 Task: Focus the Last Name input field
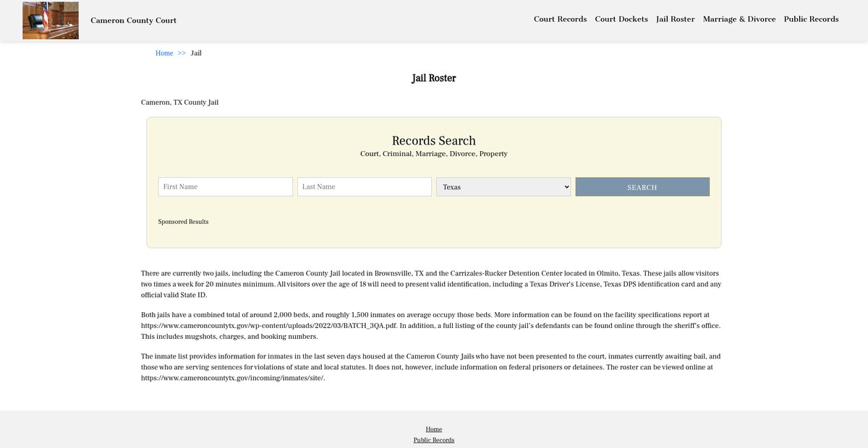365,186
